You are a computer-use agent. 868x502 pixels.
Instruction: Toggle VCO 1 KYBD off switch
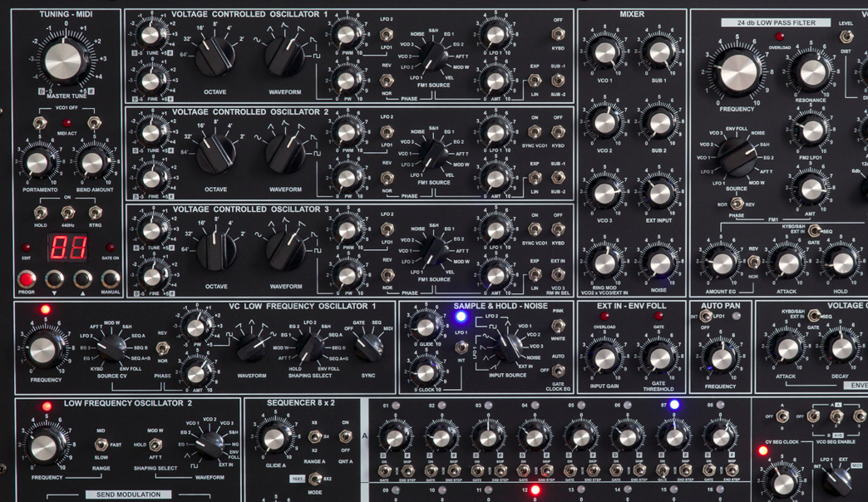(x=558, y=34)
